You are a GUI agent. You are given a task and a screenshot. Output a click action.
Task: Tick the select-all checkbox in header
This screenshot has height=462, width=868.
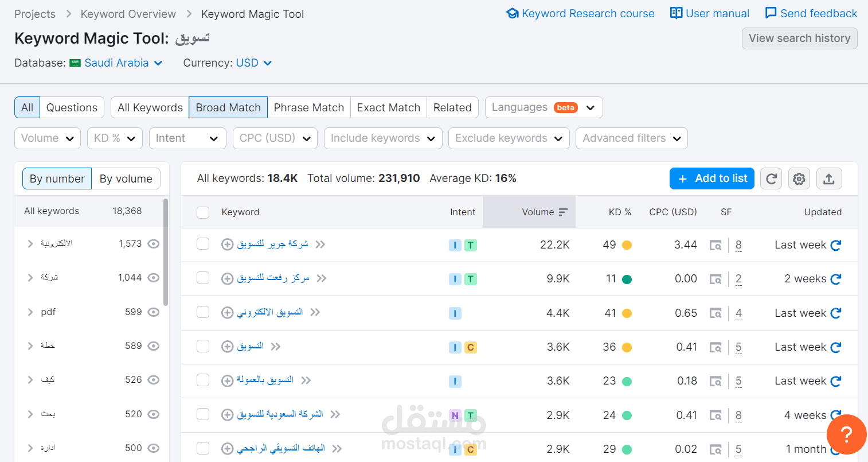pyautogui.click(x=203, y=212)
